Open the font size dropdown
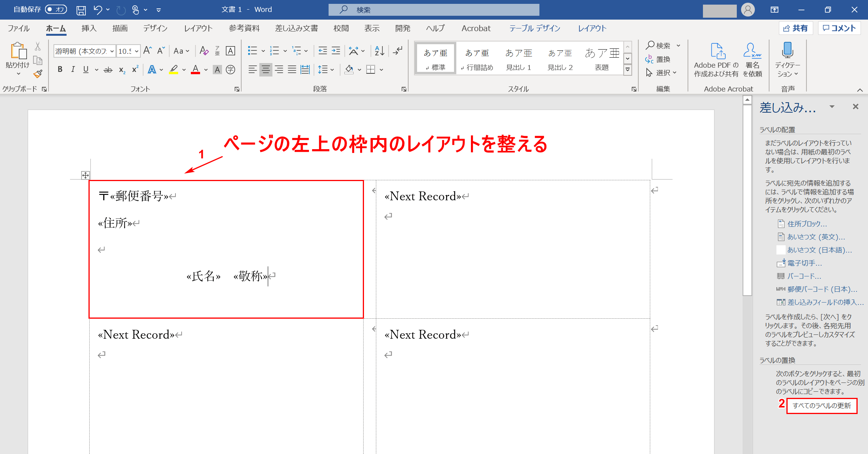Viewport: 868px width, 454px height. pyautogui.click(x=137, y=51)
